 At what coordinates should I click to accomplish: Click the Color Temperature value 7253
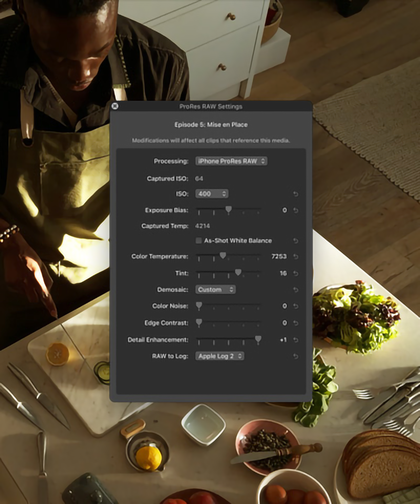tap(279, 257)
